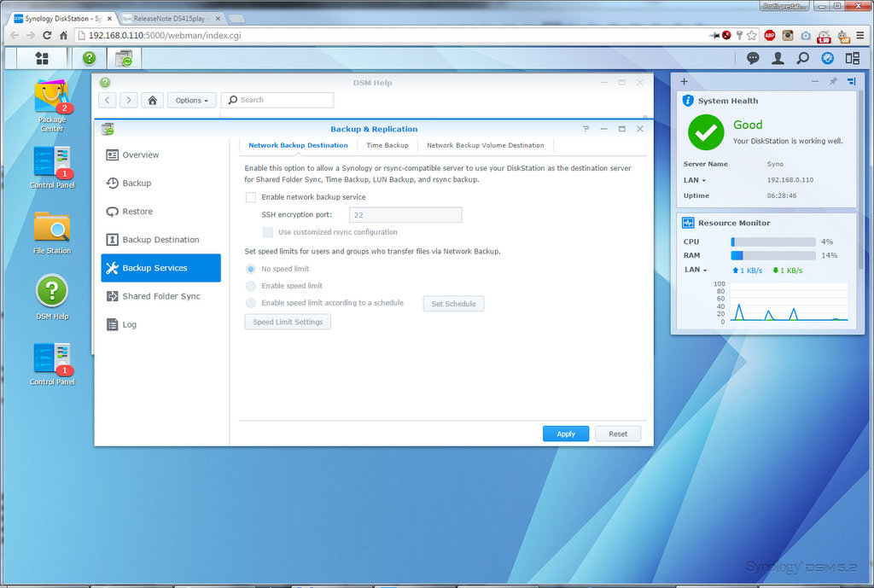Open Speed Limit Settings
Screen dimensions: 874x588
point(288,322)
